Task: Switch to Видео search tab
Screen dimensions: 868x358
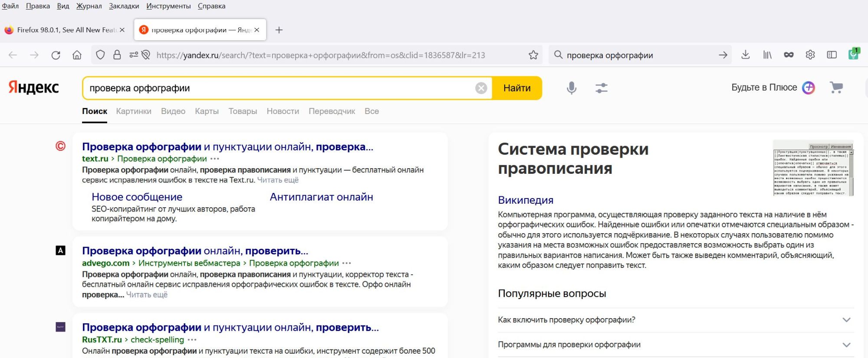Action: pos(173,111)
